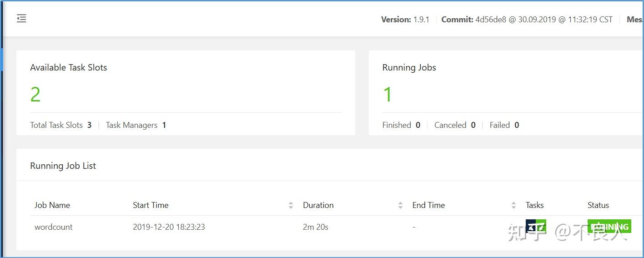Click the Available Task Slots value 2
The width and height of the screenshot is (644, 258).
[x=35, y=95]
